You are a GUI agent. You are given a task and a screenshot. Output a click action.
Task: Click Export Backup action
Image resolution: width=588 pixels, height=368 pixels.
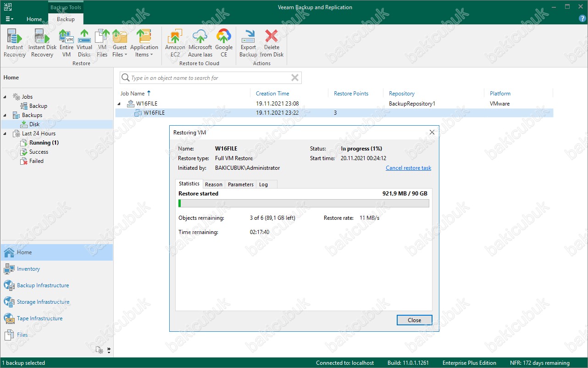pyautogui.click(x=248, y=44)
